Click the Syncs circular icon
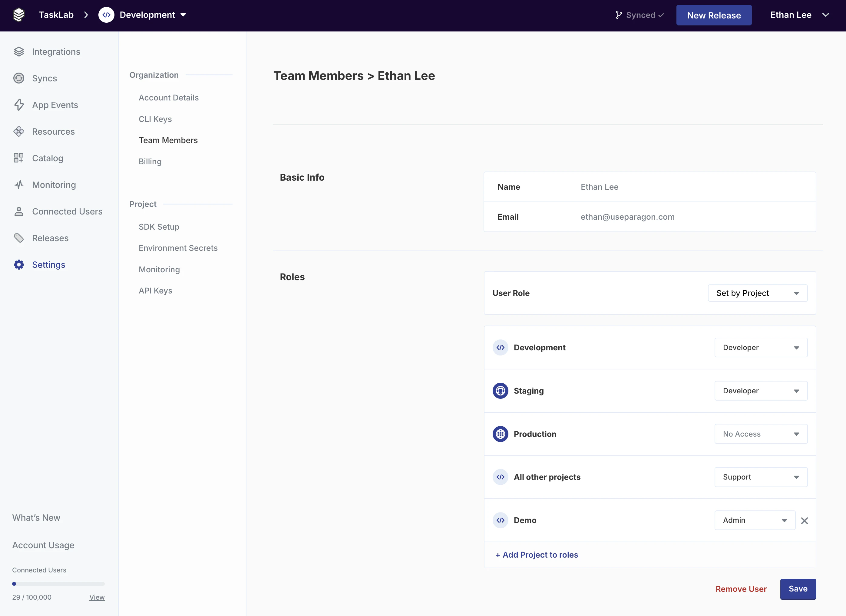 19,78
